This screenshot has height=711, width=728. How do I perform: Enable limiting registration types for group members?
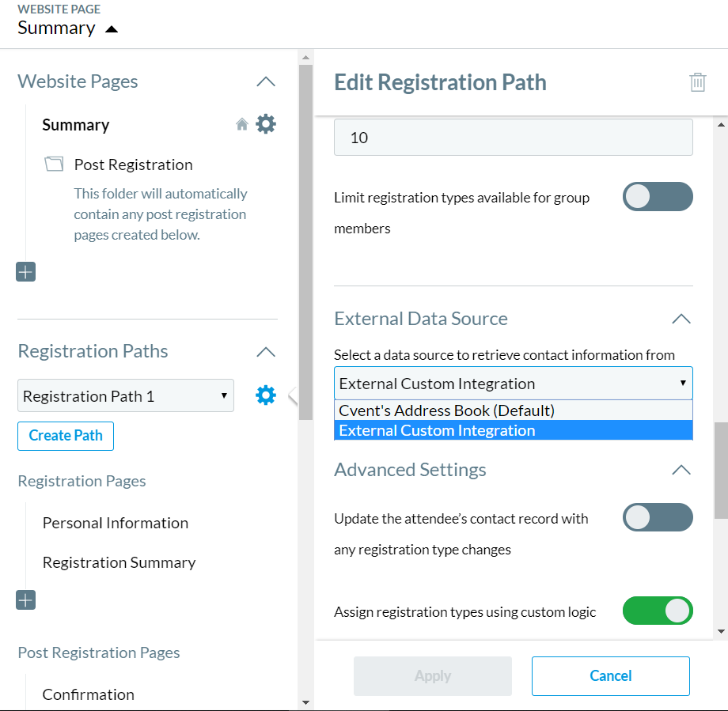pyautogui.click(x=658, y=197)
